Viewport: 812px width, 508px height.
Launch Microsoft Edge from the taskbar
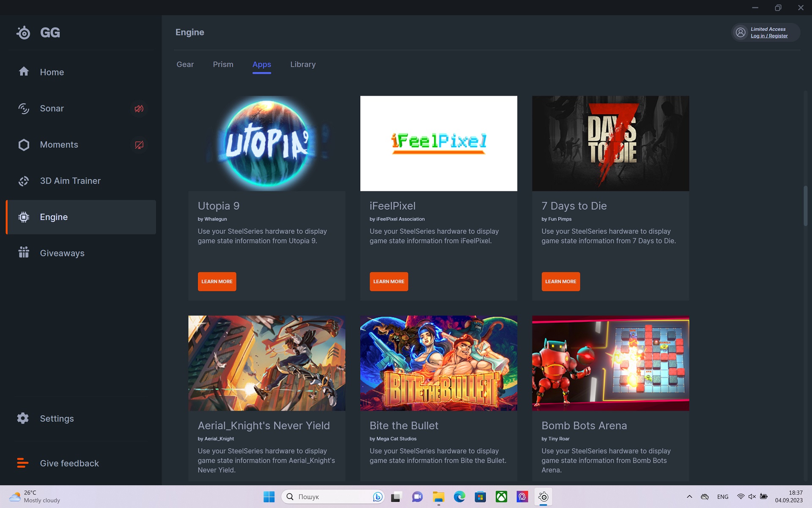[x=459, y=497]
